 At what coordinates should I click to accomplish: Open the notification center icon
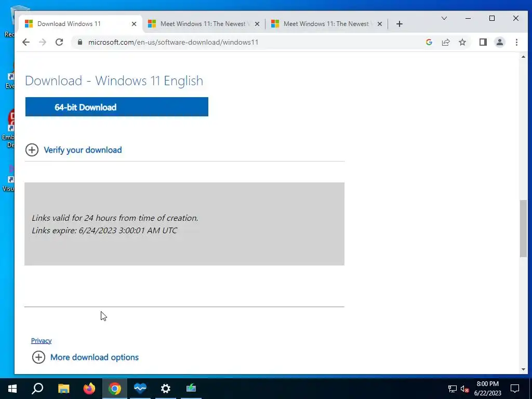(x=515, y=389)
